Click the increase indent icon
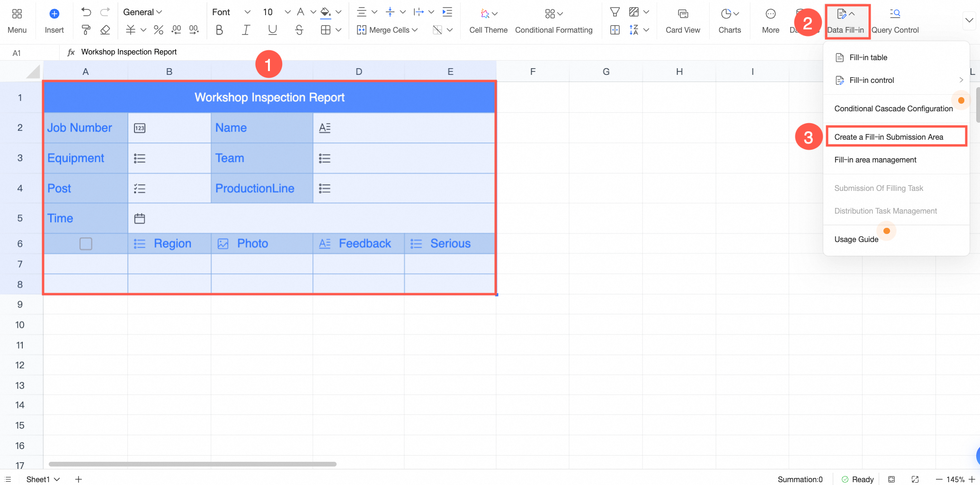Viewport: 980px width, 485px height. (x=447, y=12)
